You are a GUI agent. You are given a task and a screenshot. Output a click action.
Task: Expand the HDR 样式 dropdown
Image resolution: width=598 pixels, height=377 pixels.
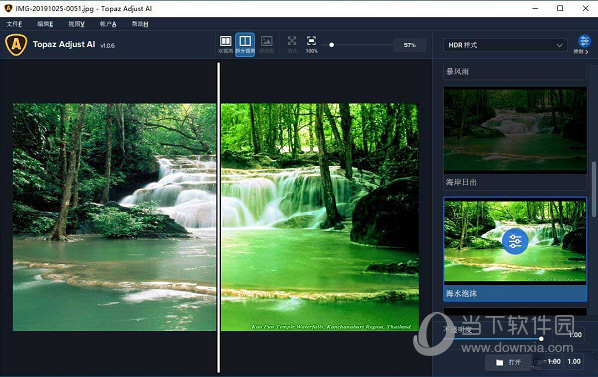tap(505, 45)
